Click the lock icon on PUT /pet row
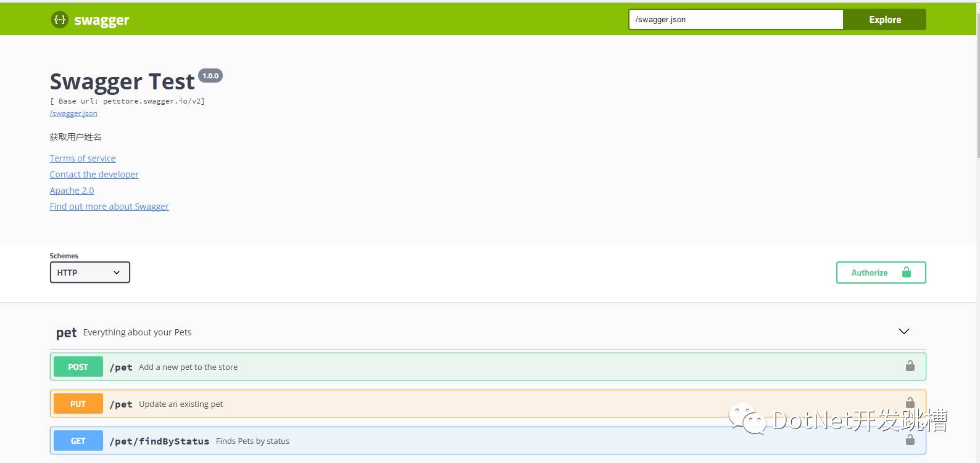Screen dimensions: 980x463 tap(910, 403)
